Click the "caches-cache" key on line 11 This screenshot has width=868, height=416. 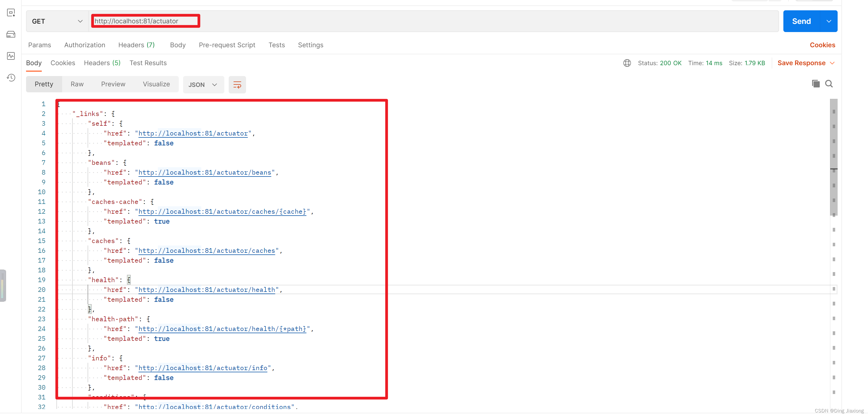point(115,202)
